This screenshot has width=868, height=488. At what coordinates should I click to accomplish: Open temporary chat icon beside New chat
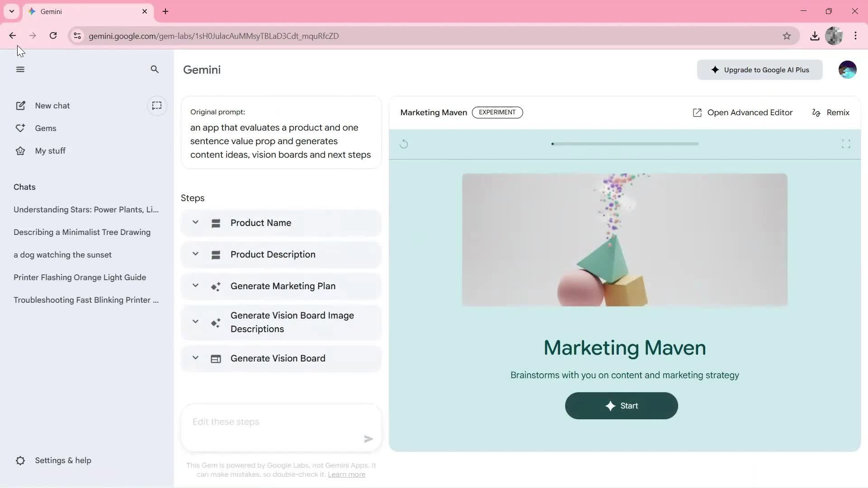[157, 106]
